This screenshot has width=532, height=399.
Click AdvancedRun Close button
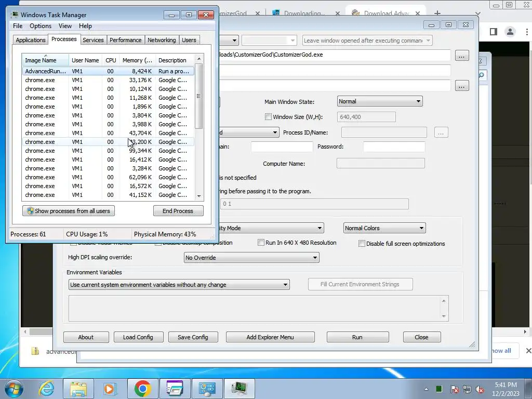pyautogui.click(x=422, y=337)
